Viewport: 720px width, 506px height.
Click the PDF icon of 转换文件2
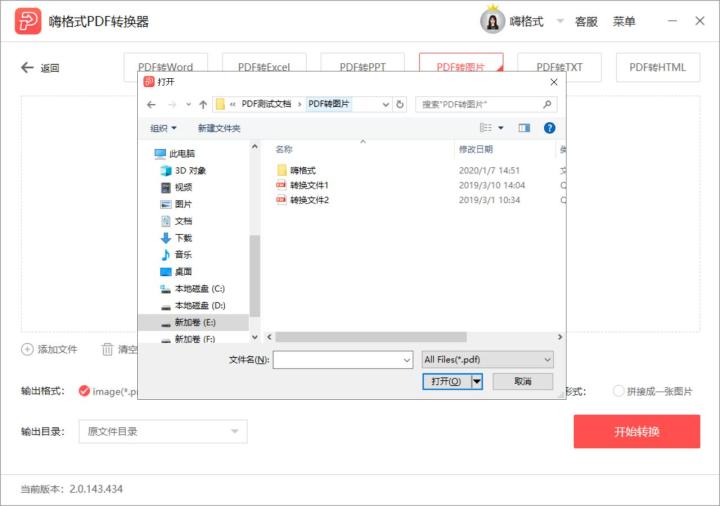(x=281, y=200)
